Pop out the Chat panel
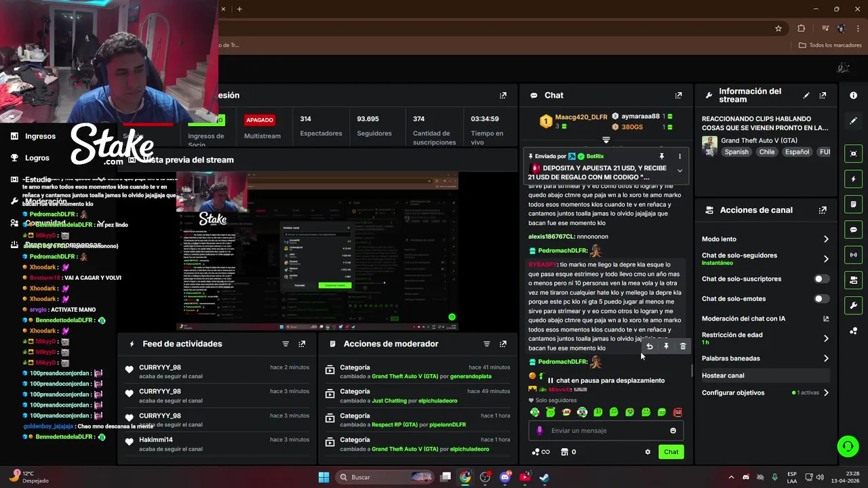The height and width of the screenshot is (488, 868). point(678,96)
